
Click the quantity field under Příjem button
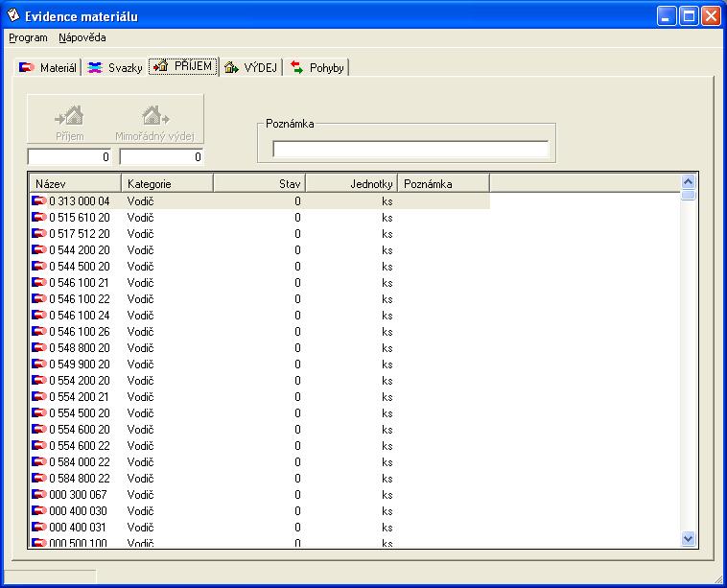click(70, 156)
